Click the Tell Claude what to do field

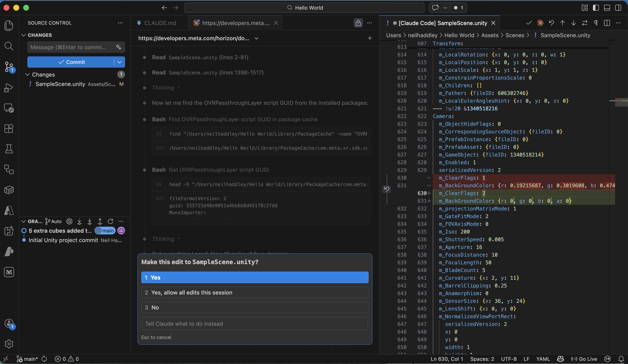tap(255, 323)
